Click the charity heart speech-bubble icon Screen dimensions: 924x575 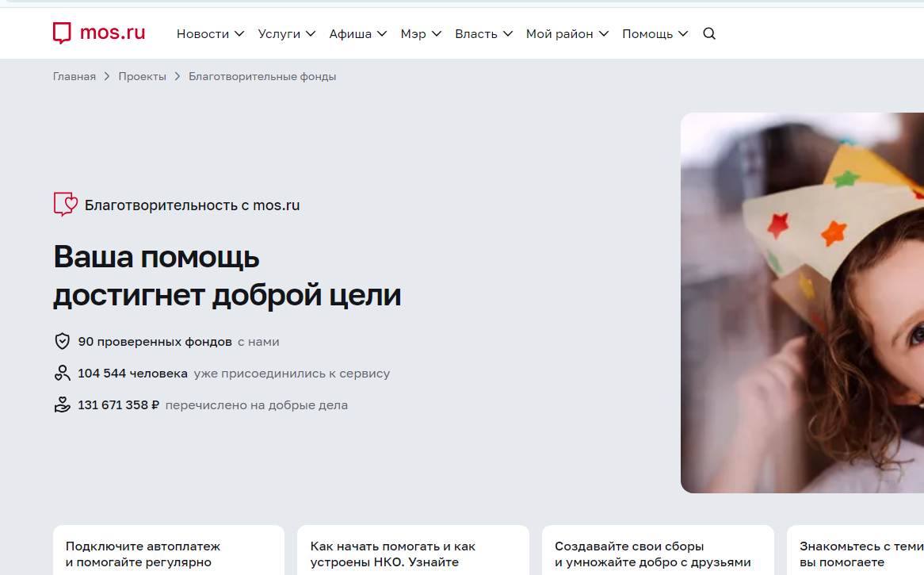65,205
